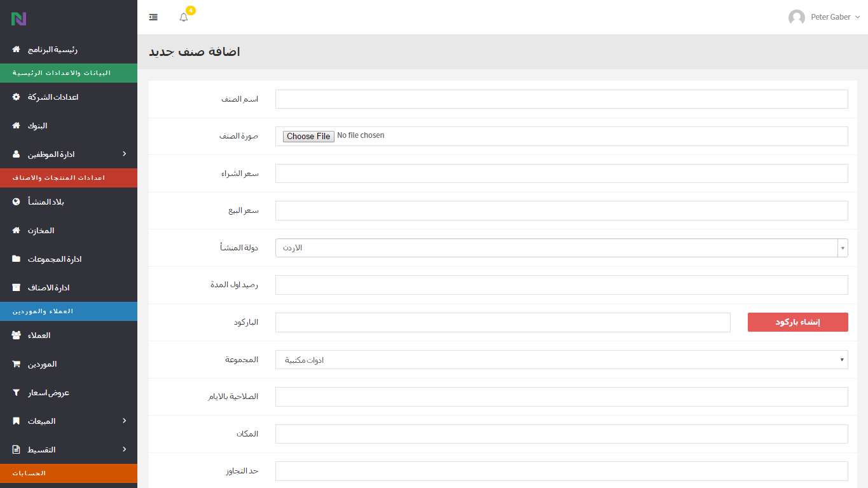Viewport: 868px width, 488px height.
Task: Open the notifications bell
Action: tap(184, 17)
